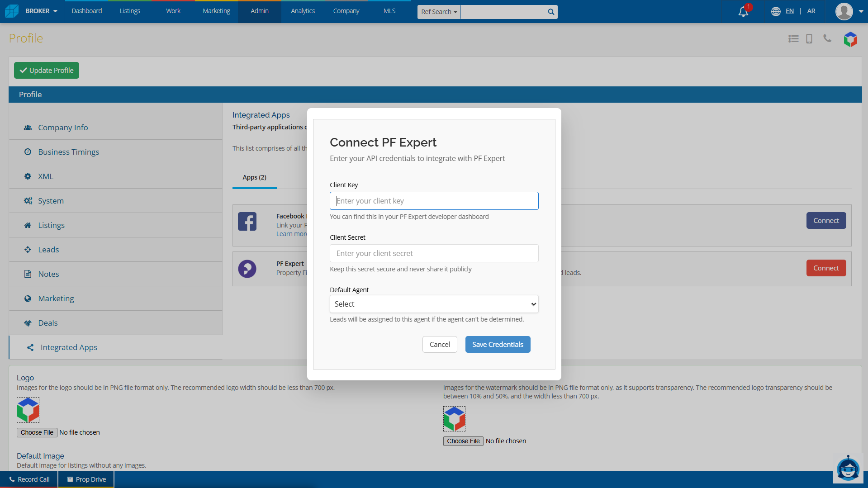Focus the Client Secret input field
The width and height of the screenshot is (868, 488).
434,253
